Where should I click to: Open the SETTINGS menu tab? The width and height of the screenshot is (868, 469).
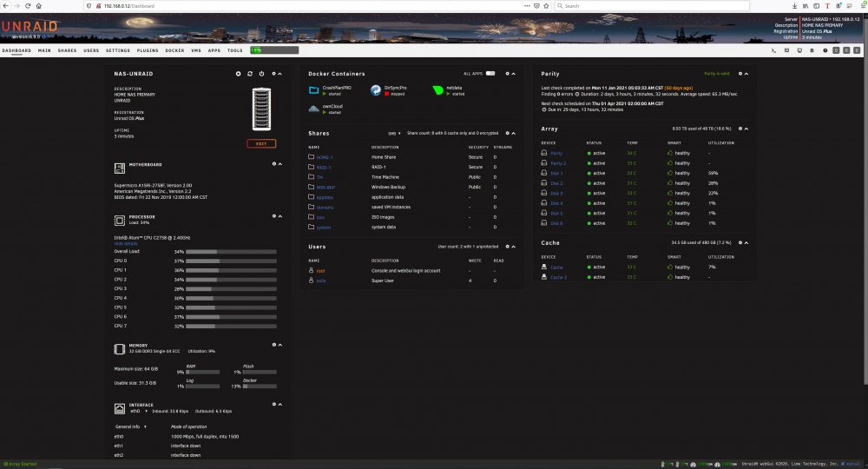tap(118, 50)
